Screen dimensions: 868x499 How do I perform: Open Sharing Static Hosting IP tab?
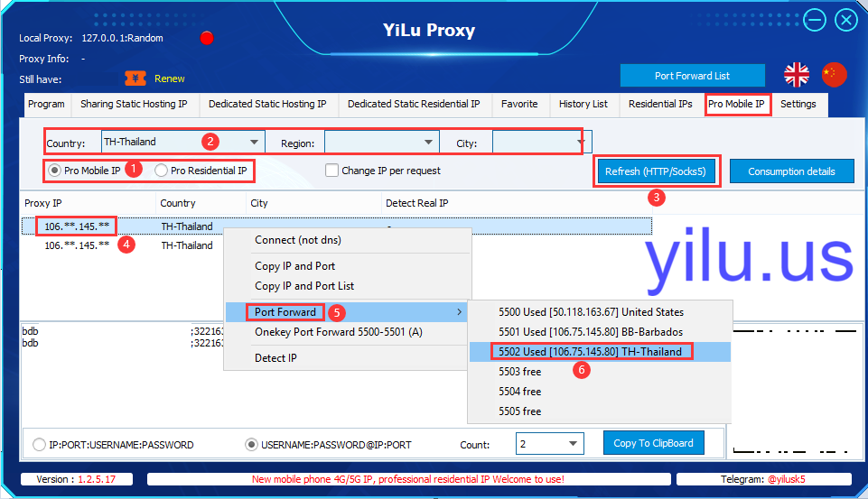(x=134, y=104)
